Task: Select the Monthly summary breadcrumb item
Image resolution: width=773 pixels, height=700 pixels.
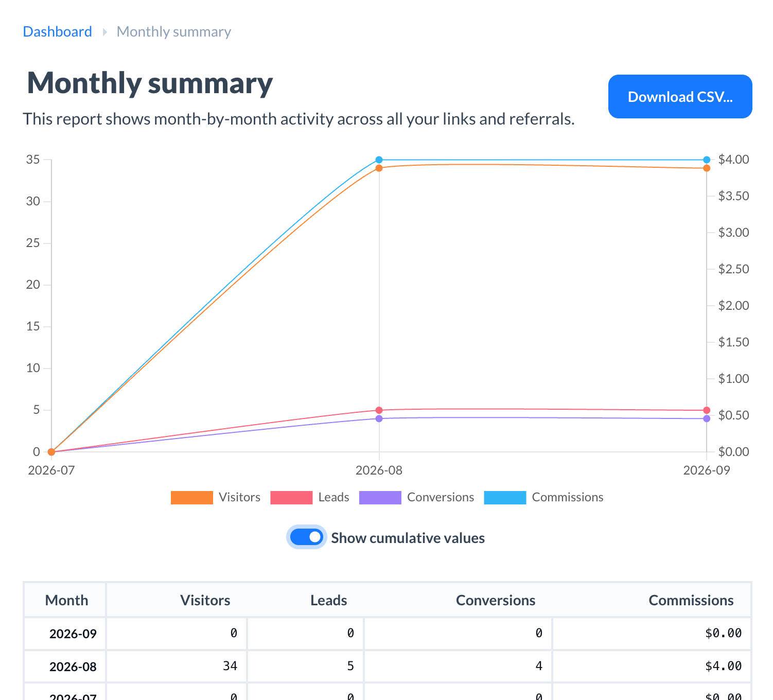Action: 174,32
